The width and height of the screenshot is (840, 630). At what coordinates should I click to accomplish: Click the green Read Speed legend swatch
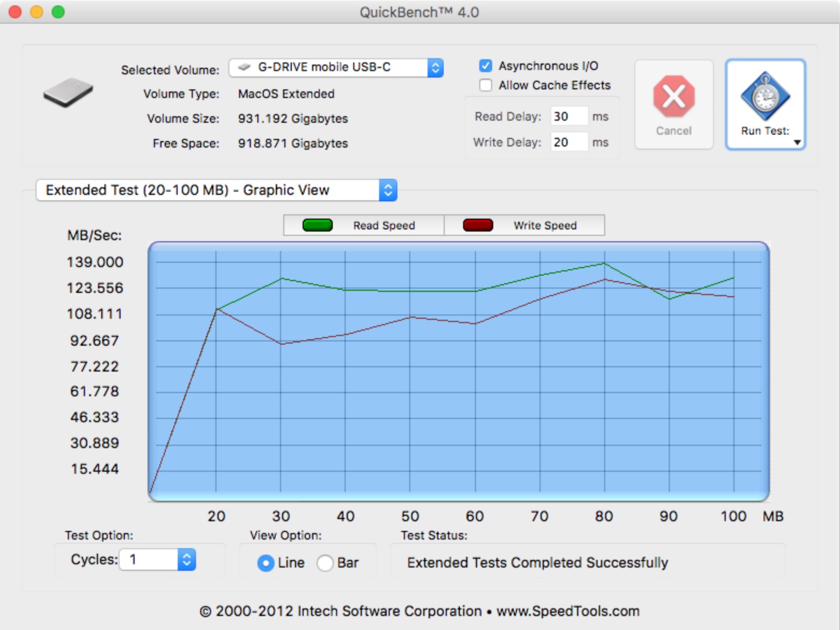(x=317, y=225)
